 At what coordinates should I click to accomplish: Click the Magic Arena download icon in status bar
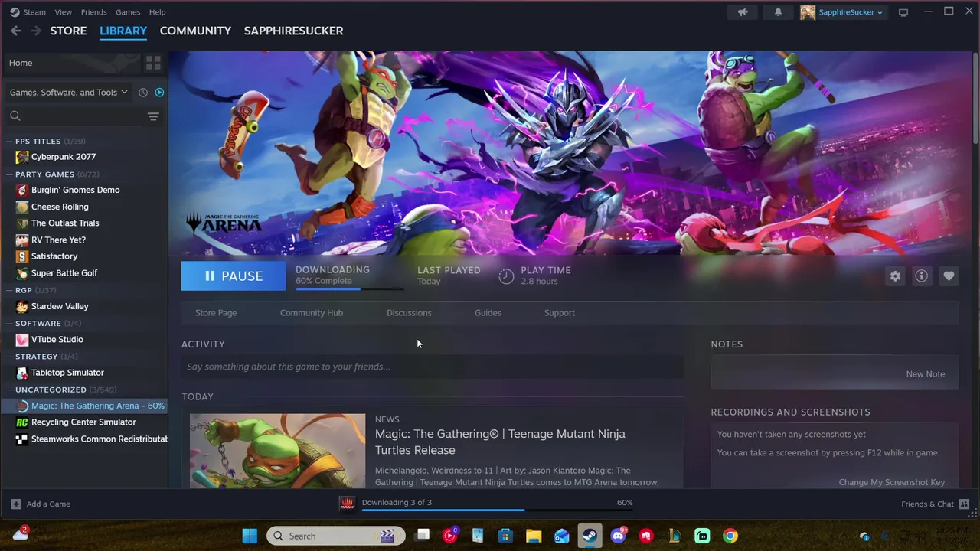coord(347,504)
